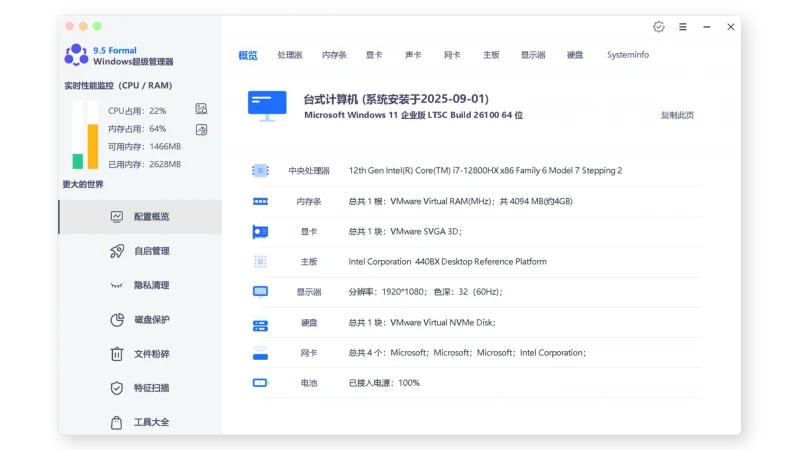800x450 pixels.
Task: Click the 实时性能监控 (CPU / RAM) heading
Action: point(118,85)
